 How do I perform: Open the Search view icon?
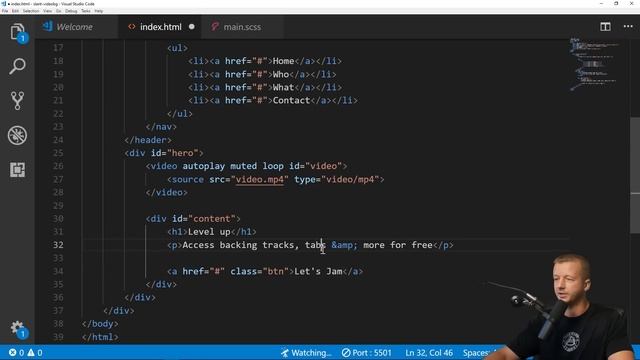[x=17, y=66]
